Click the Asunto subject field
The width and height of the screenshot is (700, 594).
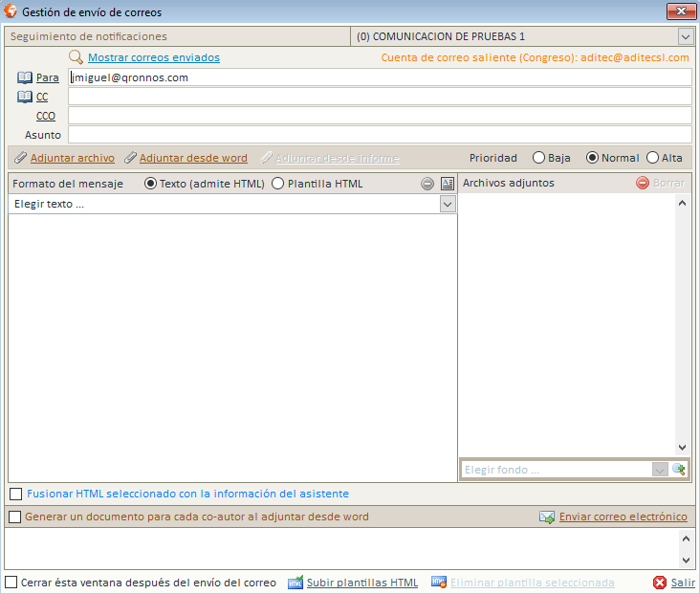click(380, 135)
